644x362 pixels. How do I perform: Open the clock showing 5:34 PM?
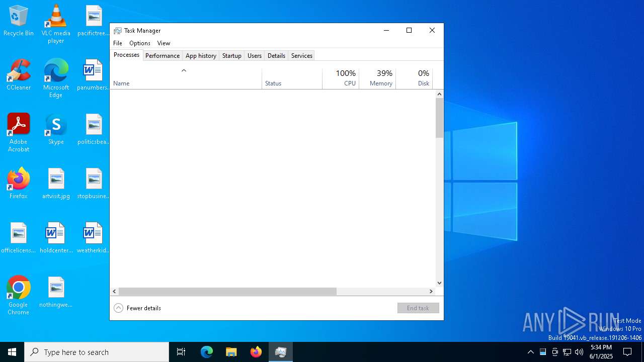click(601, 352)
